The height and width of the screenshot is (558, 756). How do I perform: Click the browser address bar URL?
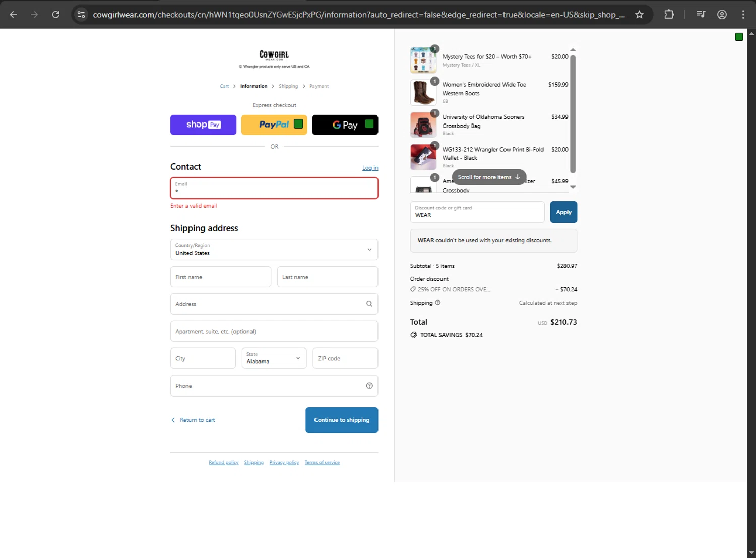point(359,15)
